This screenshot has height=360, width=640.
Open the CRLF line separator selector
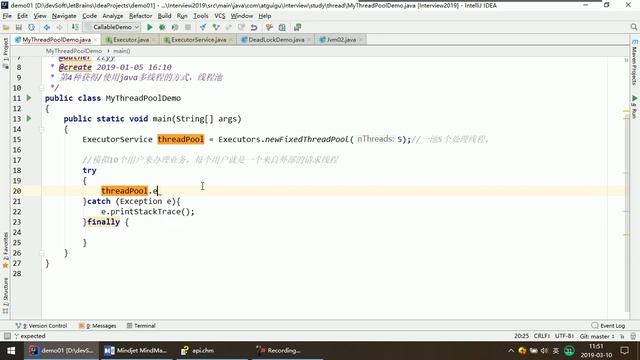[x=542, y=336]
